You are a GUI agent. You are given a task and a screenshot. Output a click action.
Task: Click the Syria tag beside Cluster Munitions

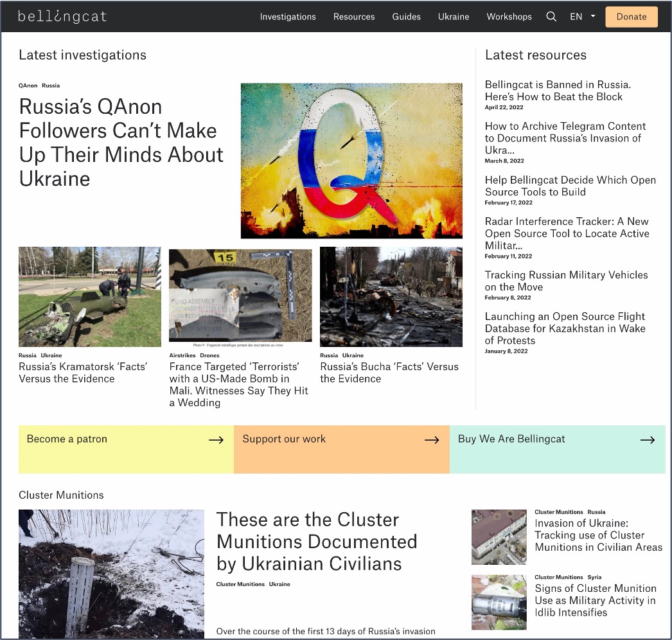pos(594,578)
